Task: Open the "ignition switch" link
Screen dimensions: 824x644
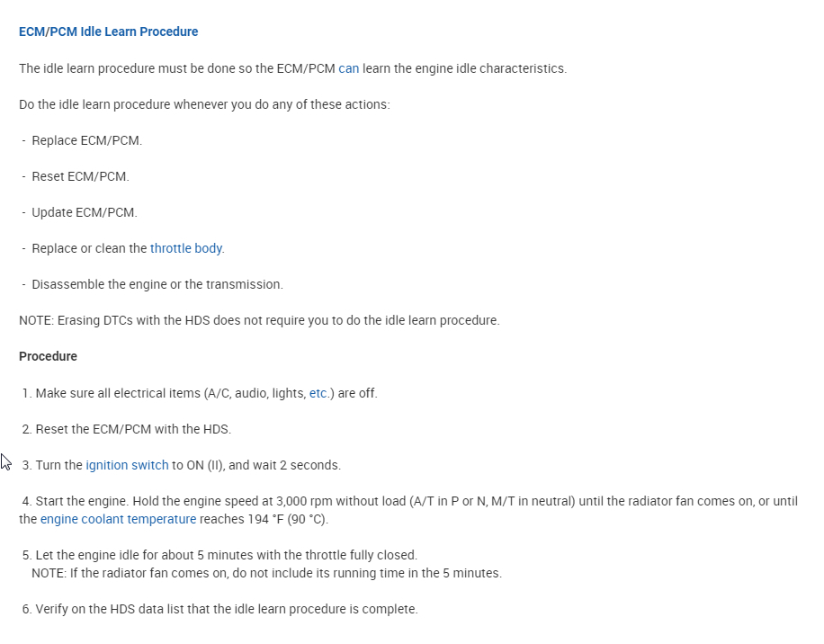Action: coord(127,465)
